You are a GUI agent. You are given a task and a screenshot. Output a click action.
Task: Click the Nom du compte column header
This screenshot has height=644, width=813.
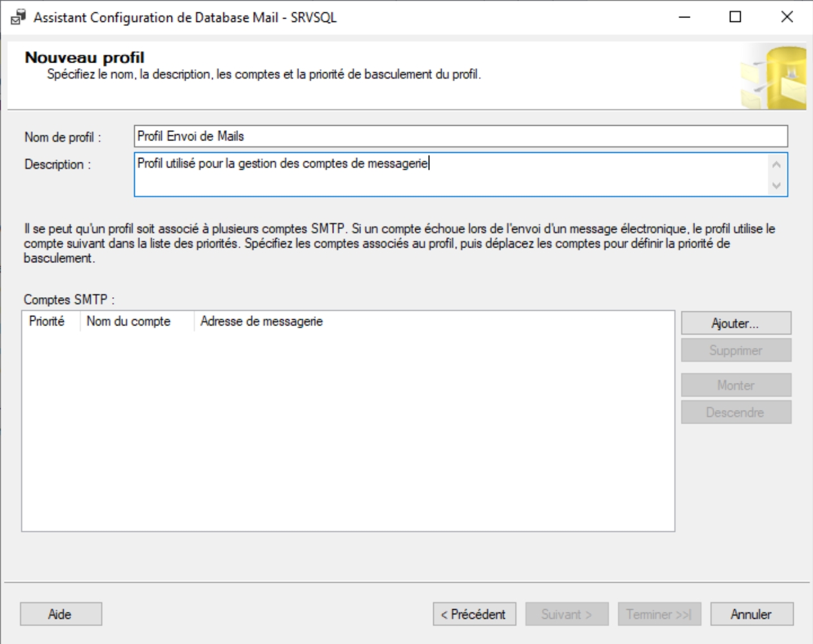tap(129, 321)
